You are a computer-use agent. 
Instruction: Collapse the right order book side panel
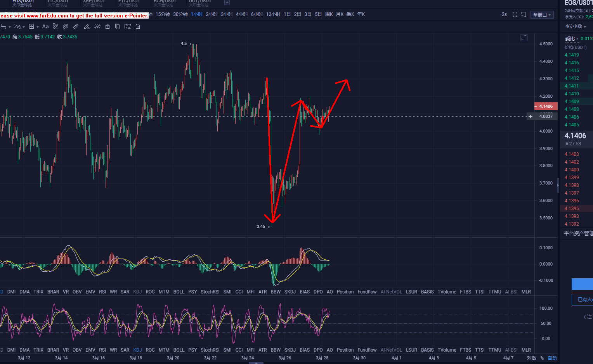point(558,185)
